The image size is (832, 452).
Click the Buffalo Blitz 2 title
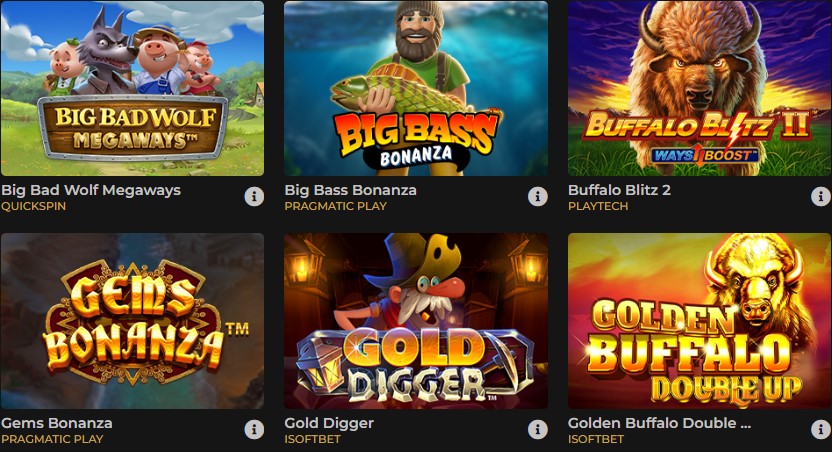619,190
